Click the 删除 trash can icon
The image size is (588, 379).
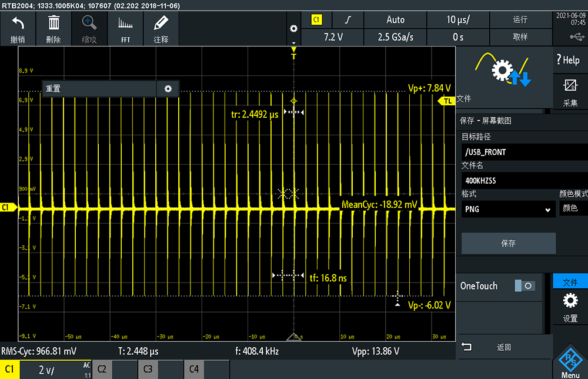[x=54, y=24]
